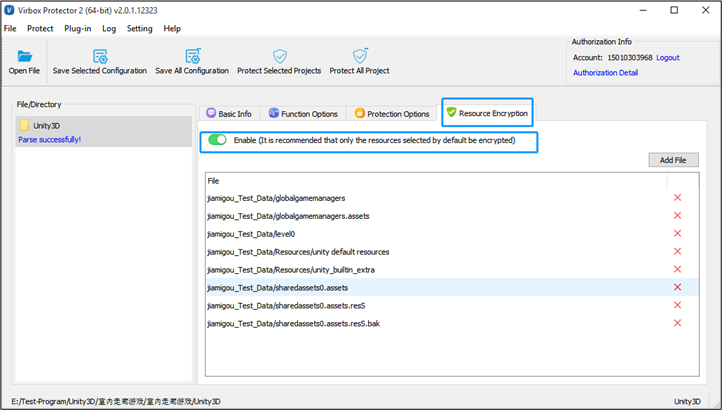Screen dimensions: 722x410
Task: Click the Add File button
Action: [673, 160]
